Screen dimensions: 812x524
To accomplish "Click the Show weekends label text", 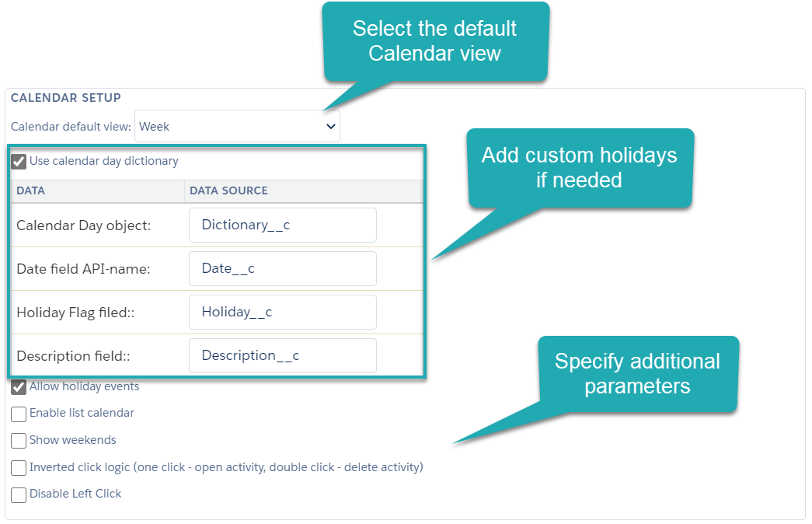I will (72, 440).
